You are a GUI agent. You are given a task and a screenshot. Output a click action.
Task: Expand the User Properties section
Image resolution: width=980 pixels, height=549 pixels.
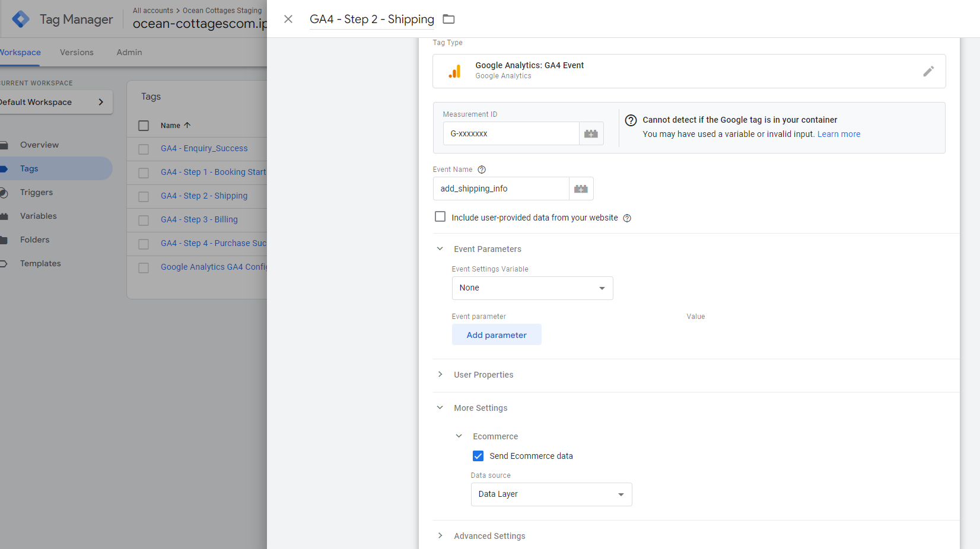[440, 375]
